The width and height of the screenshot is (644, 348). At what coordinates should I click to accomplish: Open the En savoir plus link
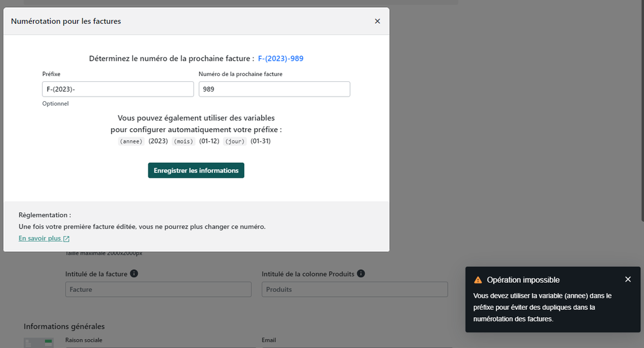tap(39, 238)
